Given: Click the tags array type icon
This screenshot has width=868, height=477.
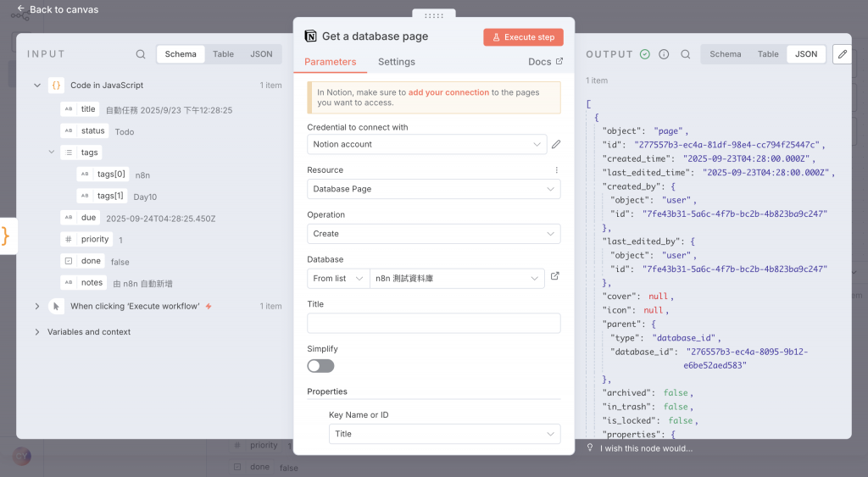Looking at the screenshot, I should click(x=69, y=153).
